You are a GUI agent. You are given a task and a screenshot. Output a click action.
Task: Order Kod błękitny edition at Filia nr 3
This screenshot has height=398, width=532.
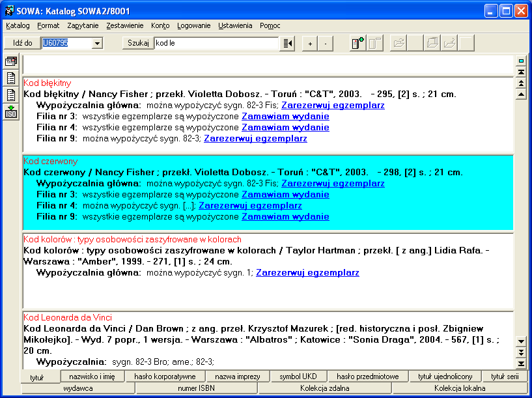[x=285, y=117]
